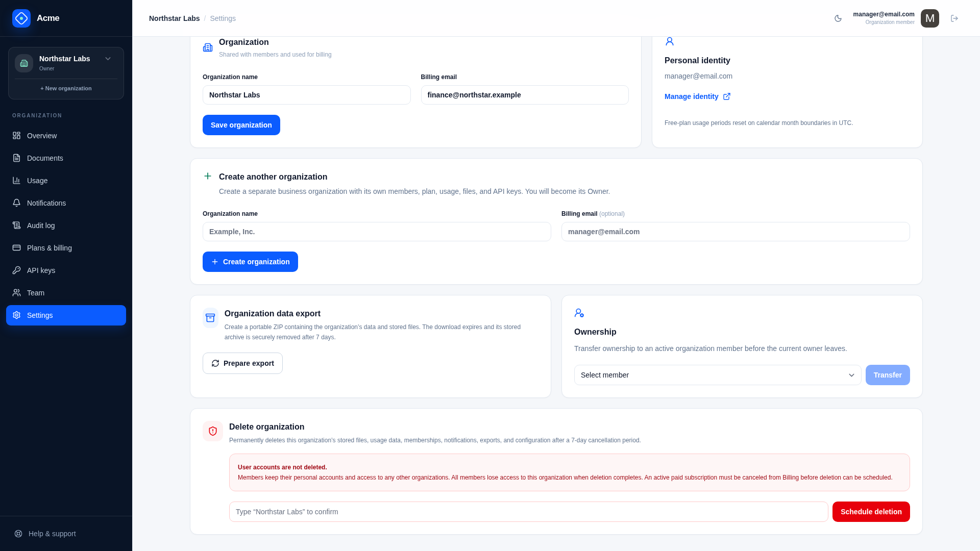
Task: Click external link icon beside Manage identity
Action: click(x=727, y=96)
